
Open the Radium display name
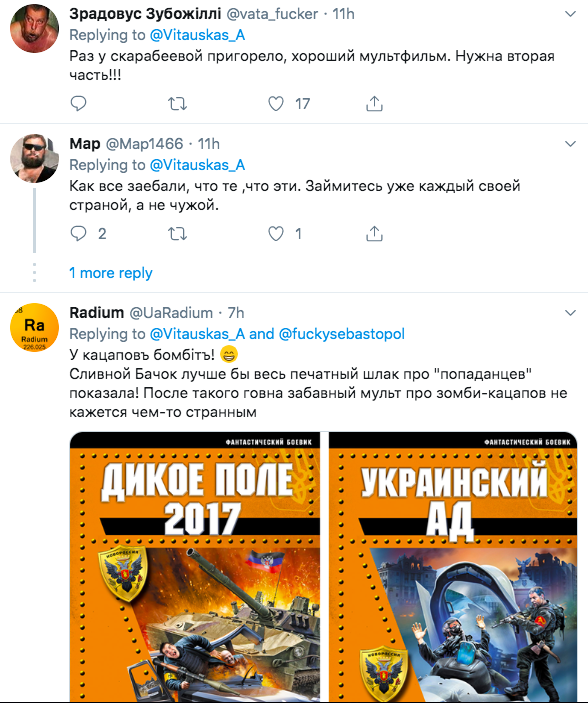[96, 312]
